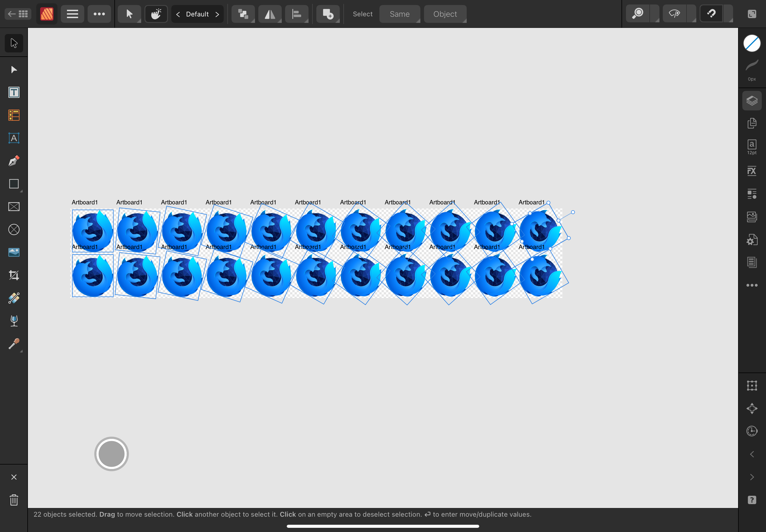Select the Colour Picker eyedropper tool
The image size is (766, 532).
(14, 344)
